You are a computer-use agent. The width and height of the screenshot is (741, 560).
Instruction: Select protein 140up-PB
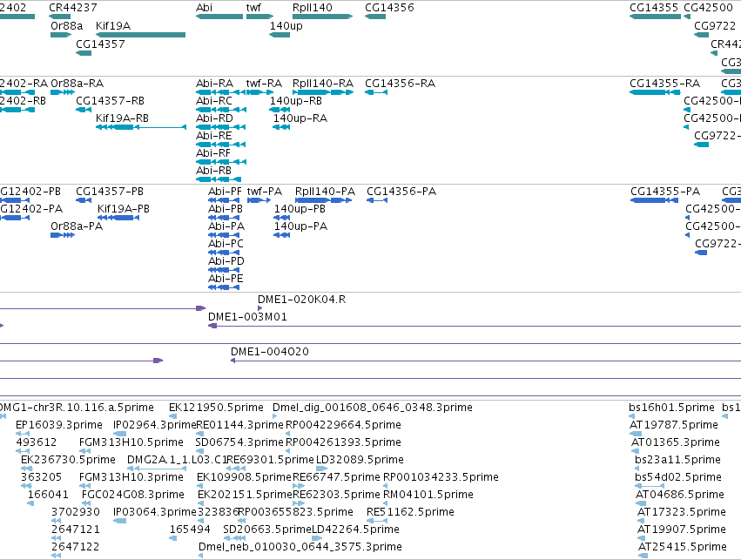click(282, 218)
